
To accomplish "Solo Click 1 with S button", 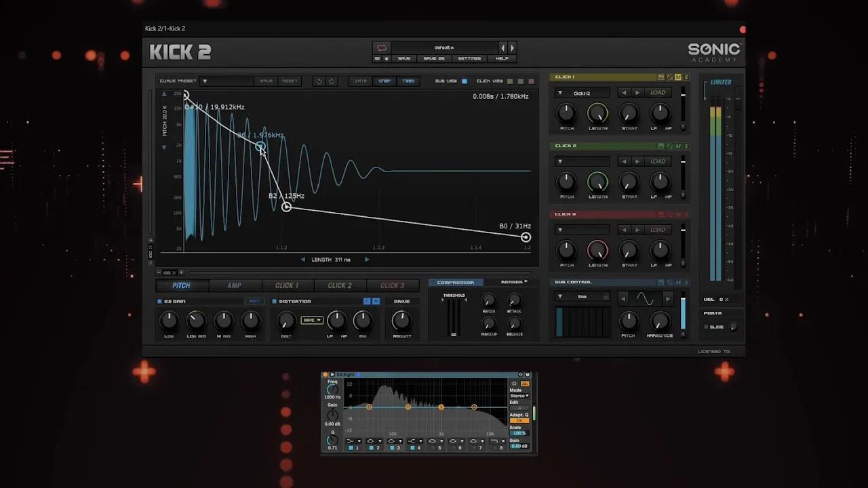I will tap(686, 77).
